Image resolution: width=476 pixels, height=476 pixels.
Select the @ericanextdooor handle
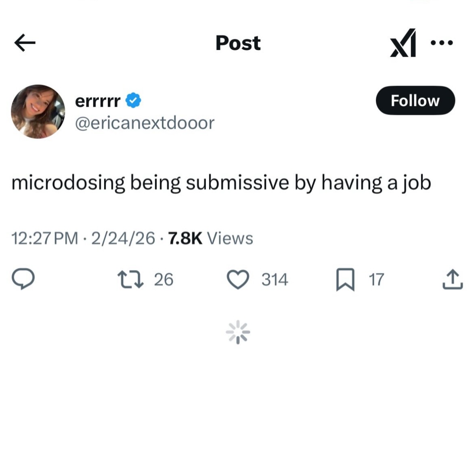pyautogui.click(x=145, y=123)
